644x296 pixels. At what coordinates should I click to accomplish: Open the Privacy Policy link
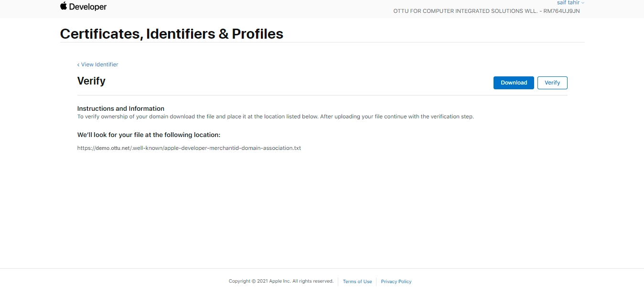pyautogui.click(x=396, y=282)
